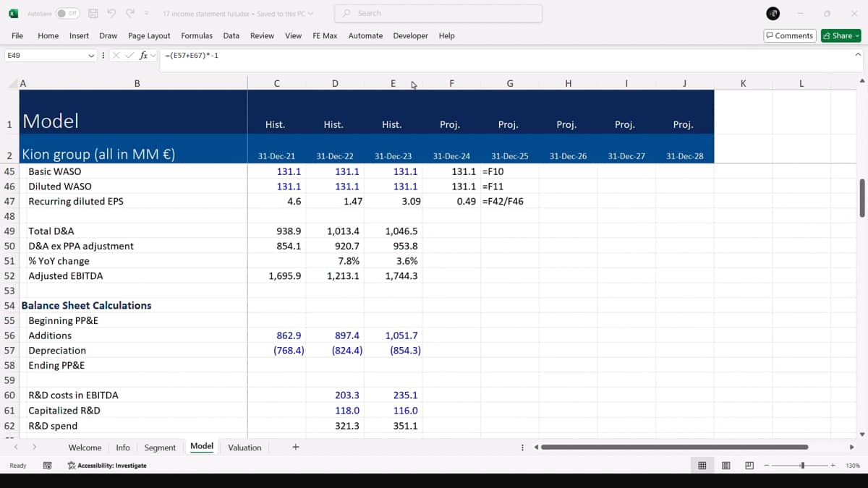Switch to the Valuation sheet tab
868x488 pixels.
pos(244,448)
